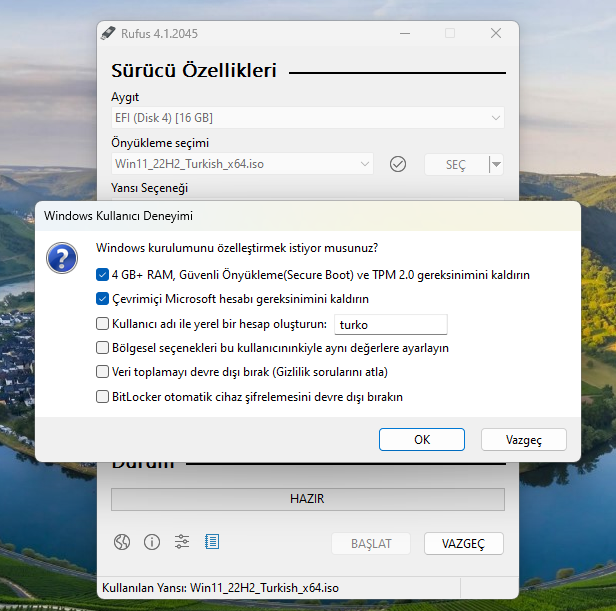Expand the SEÇ button split arrow
Viewport: 616px width, 611px height.
[497, 164]
